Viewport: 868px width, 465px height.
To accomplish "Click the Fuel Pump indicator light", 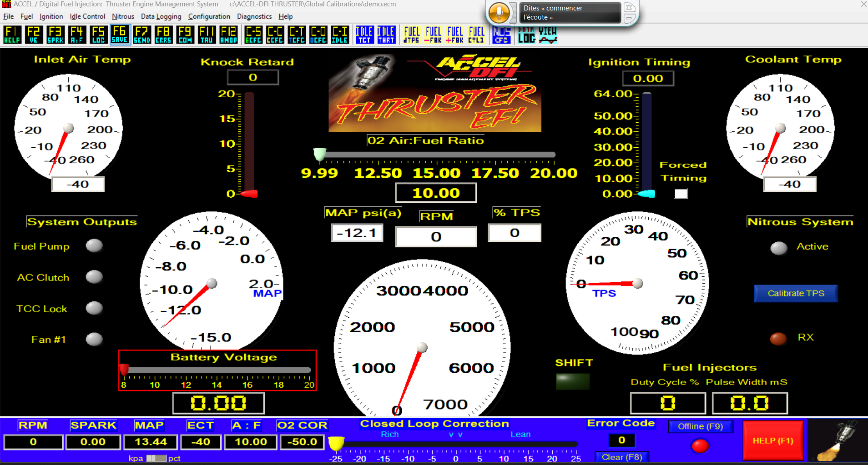I will [94, 245].
